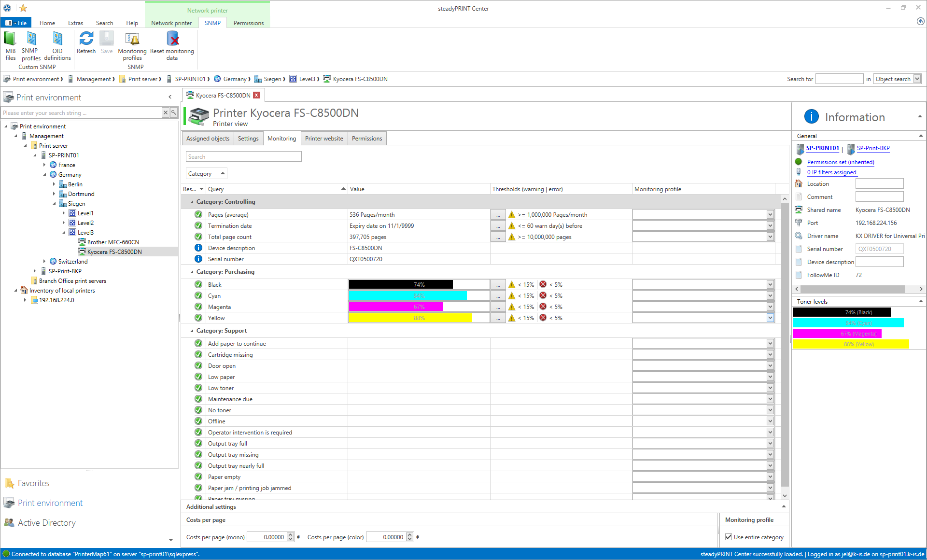Open OID definitions tool

pos(57,46)
